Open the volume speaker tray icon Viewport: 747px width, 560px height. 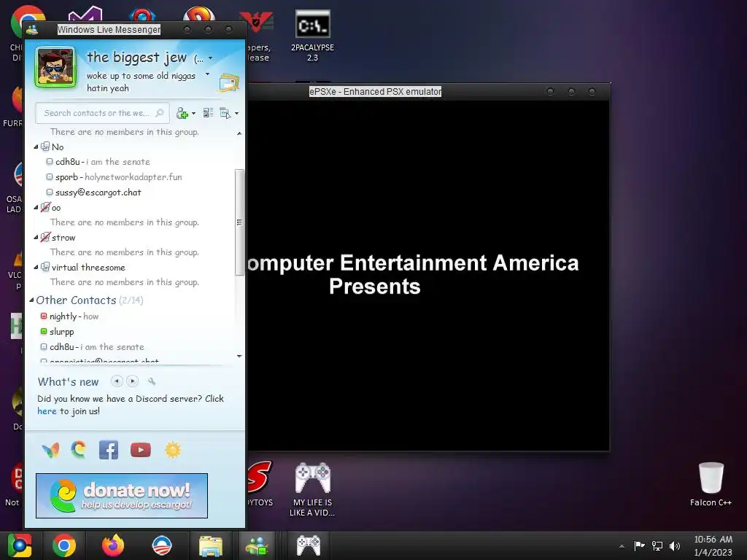[675, 545]
